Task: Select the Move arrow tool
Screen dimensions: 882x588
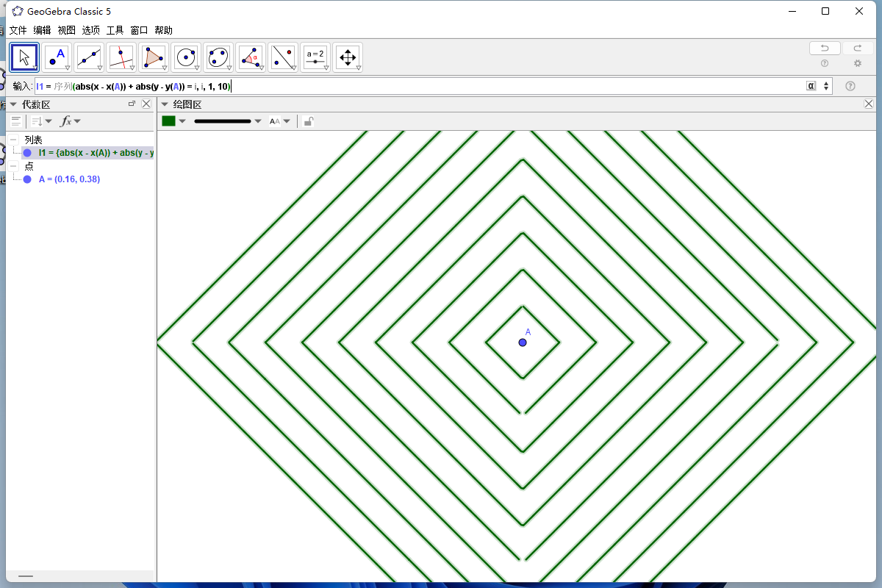Action: (24, 57)
